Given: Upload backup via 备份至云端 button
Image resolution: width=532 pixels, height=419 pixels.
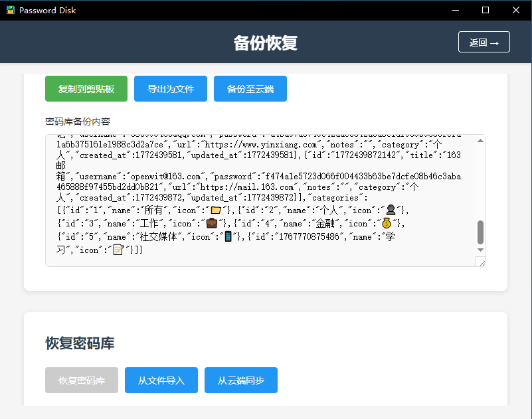Looking at the screenshot, I should pyautogui.click(x=250, y=89).
